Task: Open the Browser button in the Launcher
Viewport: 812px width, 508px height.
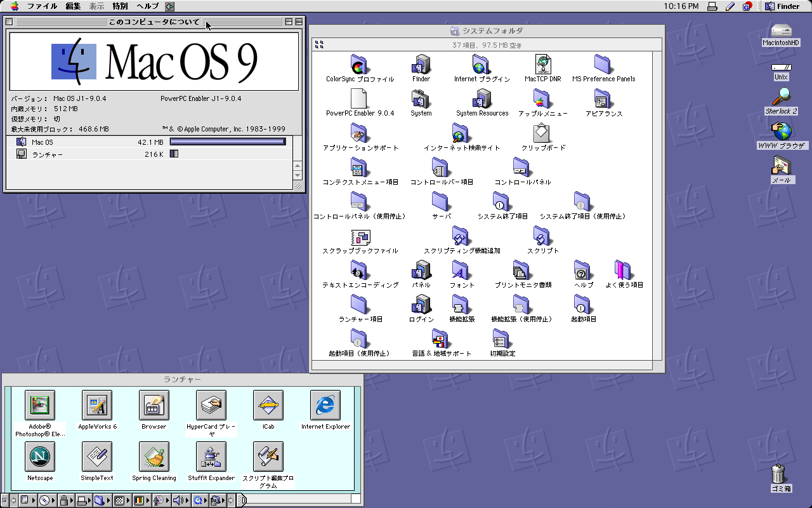Action: [154, 405]
